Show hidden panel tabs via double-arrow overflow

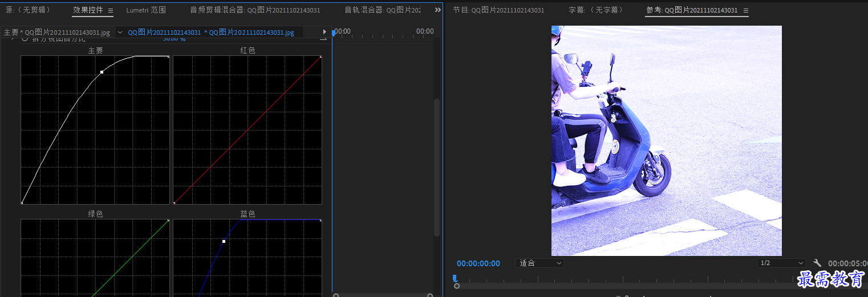point(437,10)
